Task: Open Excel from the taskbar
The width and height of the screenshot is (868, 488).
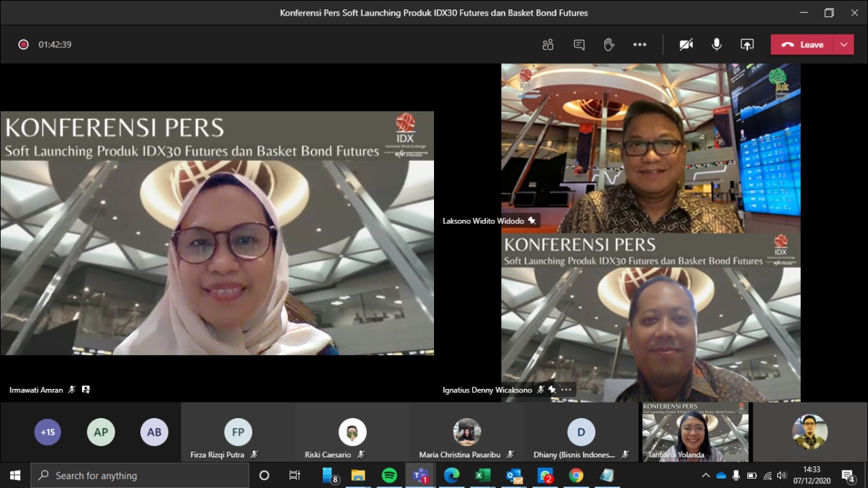Action: click(482, 476)
